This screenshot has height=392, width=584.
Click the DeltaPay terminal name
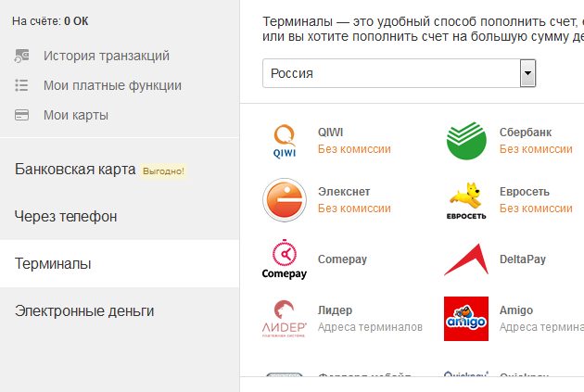pos(523,259)
